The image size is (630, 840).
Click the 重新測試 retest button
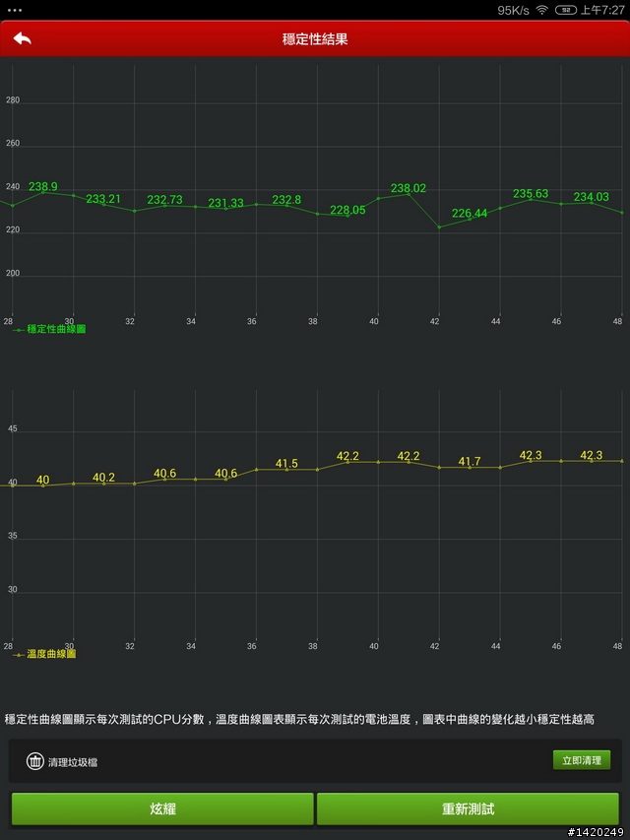468,808
